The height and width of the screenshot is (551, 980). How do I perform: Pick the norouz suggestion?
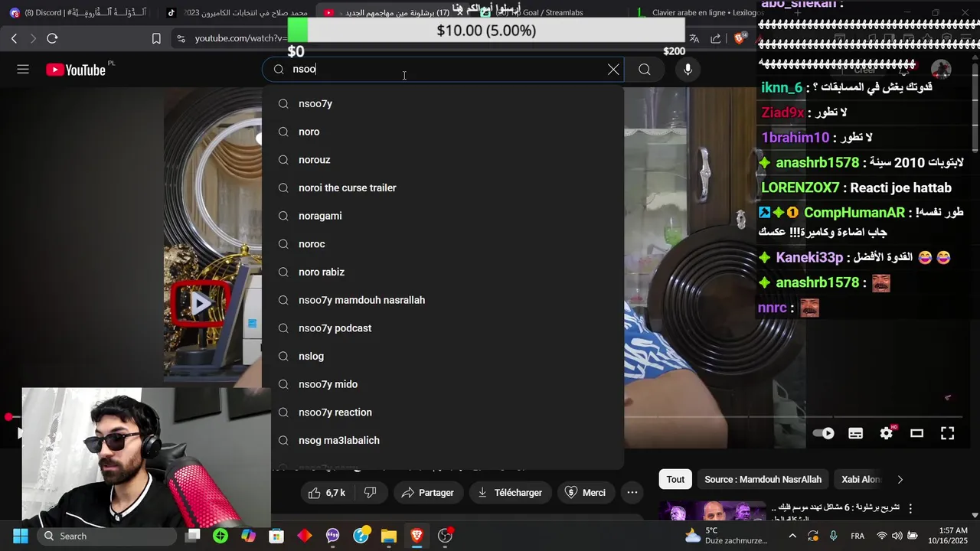[x=443, y=160]
